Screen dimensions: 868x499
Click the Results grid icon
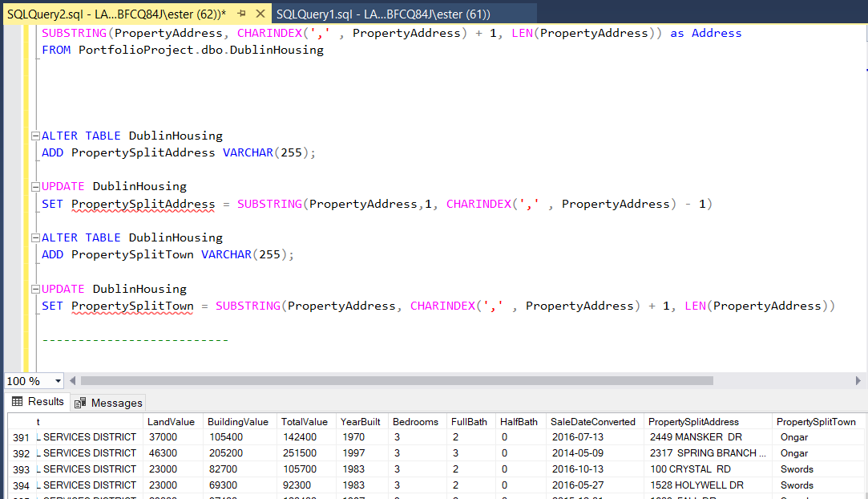pyautogui.click(x=17, y=401)
